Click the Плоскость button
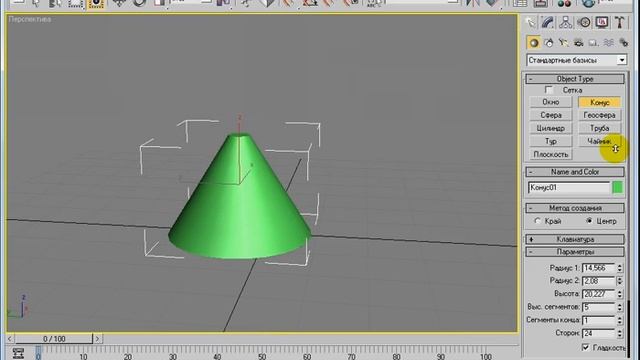The height and width of the screenshot is (360, 640). 551,154
